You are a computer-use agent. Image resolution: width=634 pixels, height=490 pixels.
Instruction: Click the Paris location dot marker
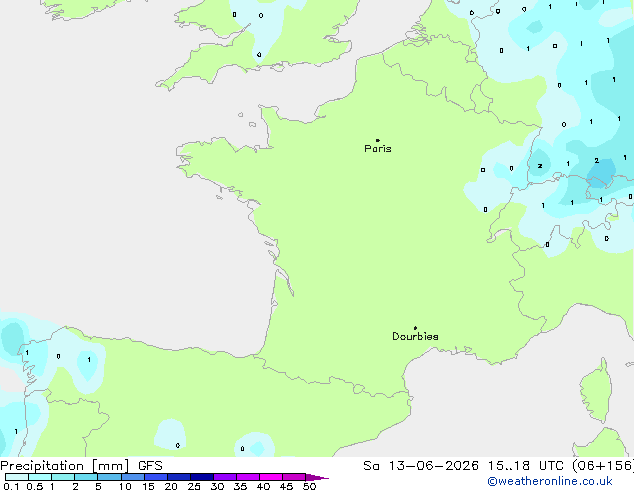point(378,140)
